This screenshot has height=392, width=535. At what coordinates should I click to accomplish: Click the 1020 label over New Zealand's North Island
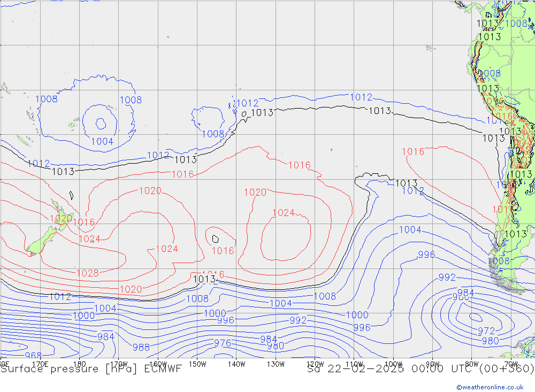click(61, 218)
